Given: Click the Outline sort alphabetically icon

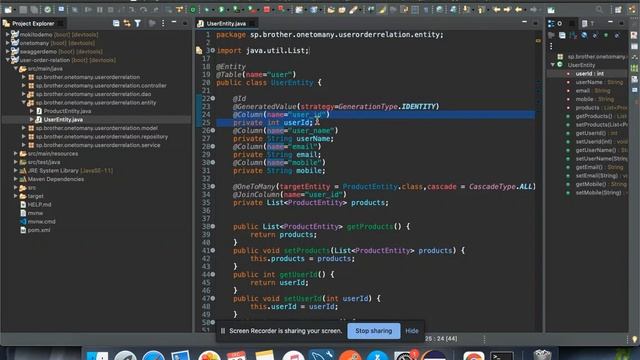Looking at the screenshot, I should 573,36.
